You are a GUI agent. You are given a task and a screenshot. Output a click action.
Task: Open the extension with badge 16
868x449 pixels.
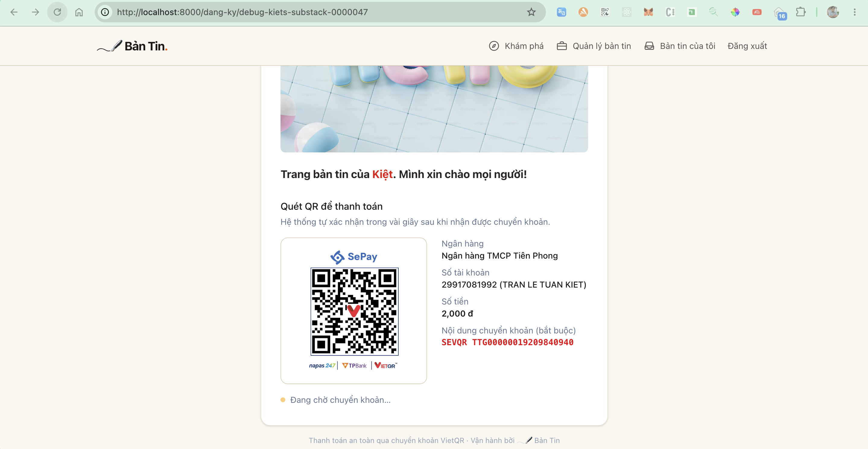coord(780,14)
